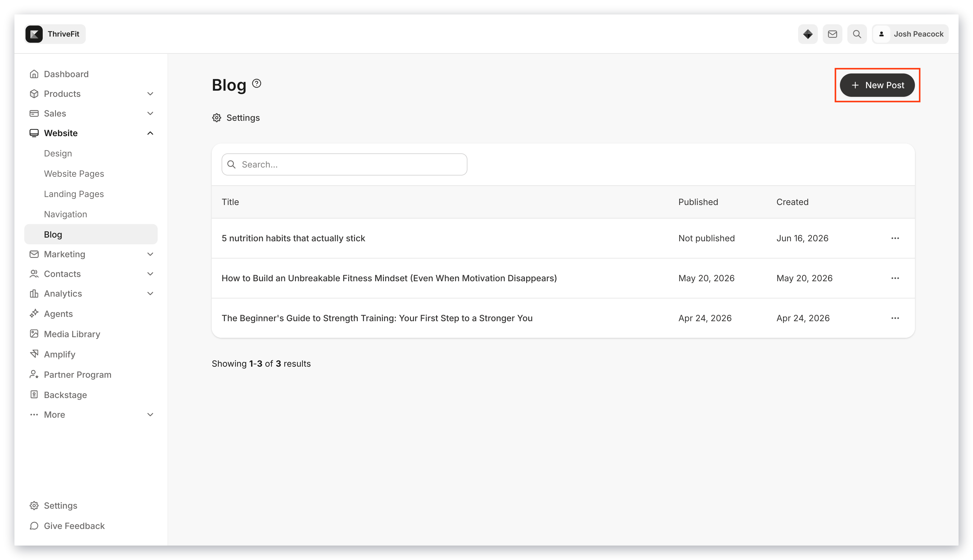
Task: Click the Title column header
Action: (230, 202)
